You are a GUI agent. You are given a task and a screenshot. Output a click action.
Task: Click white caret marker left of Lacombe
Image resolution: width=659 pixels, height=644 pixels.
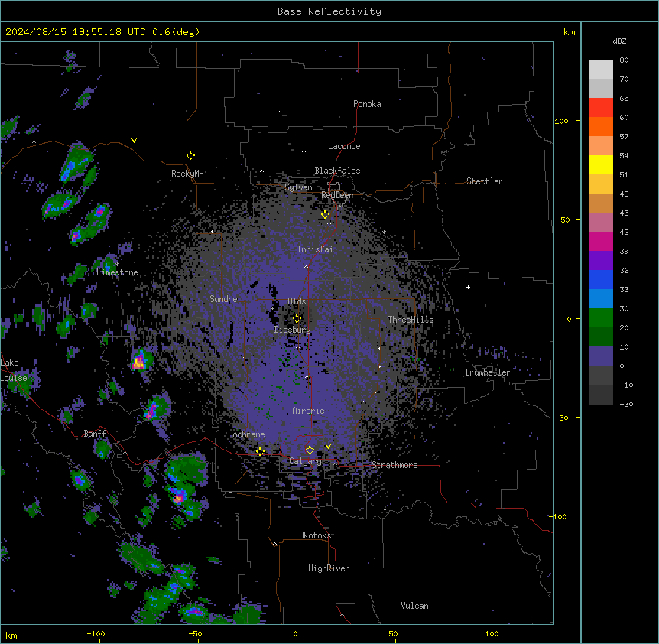pos(304,151)
